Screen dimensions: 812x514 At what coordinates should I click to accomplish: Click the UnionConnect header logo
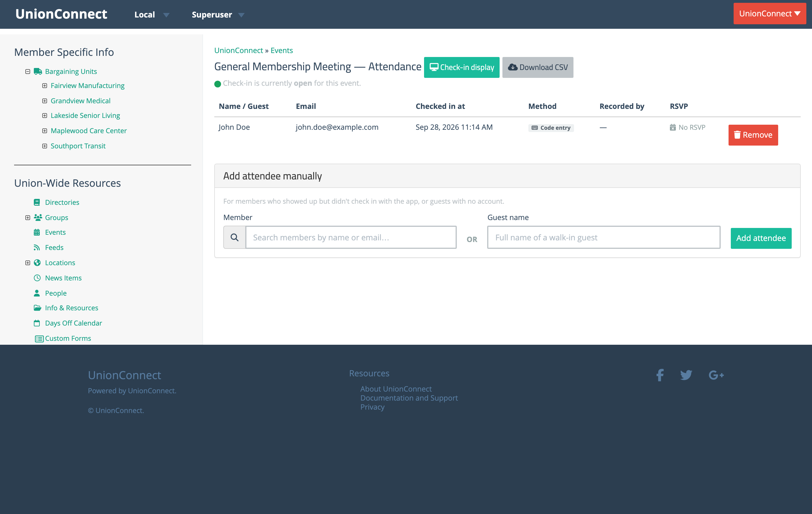pyautogui.click(x=61, y=14)
